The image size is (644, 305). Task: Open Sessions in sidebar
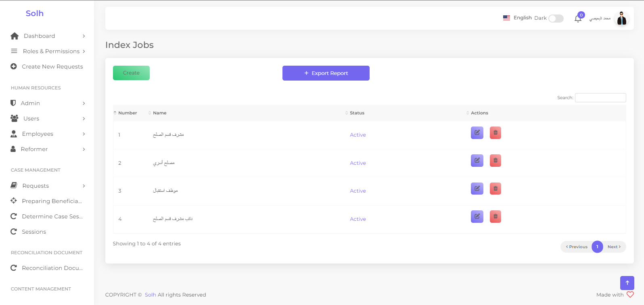click(x=34, y=232)
